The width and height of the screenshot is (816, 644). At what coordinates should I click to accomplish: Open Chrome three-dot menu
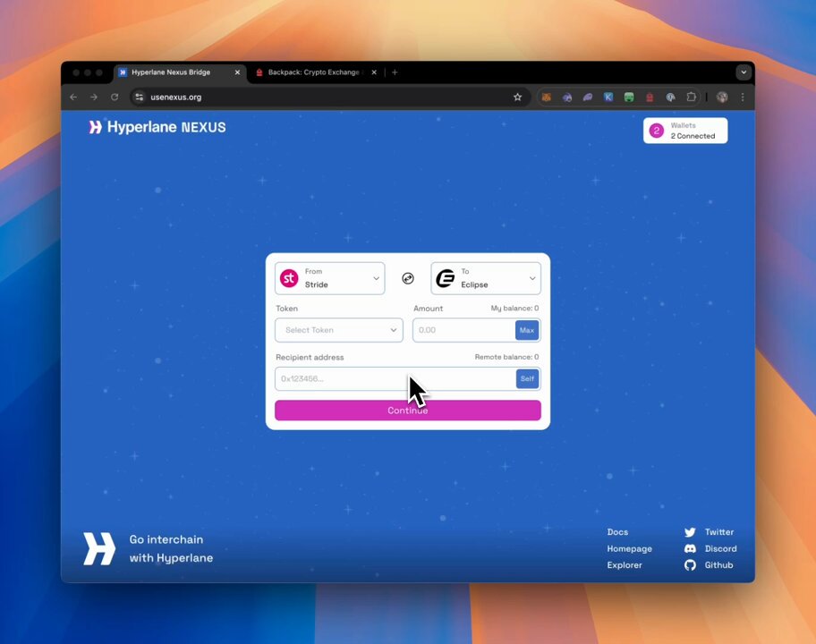743,97
